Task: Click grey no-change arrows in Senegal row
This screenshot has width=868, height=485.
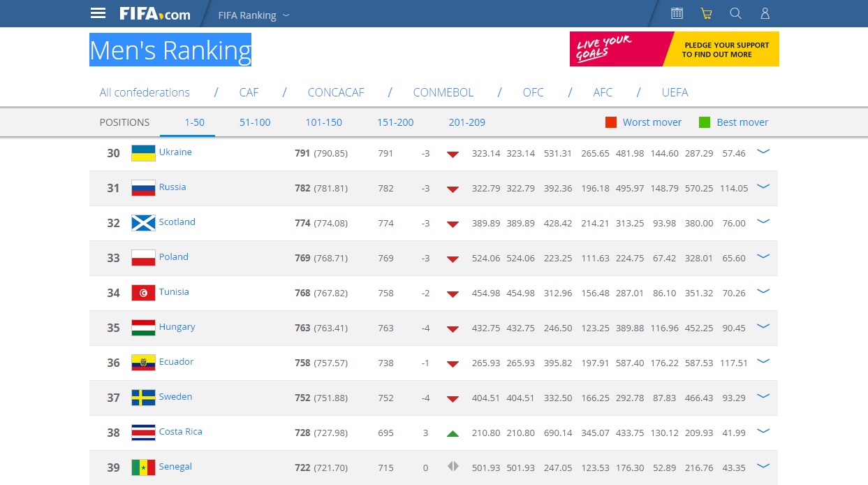Action: tap(453, 467)
